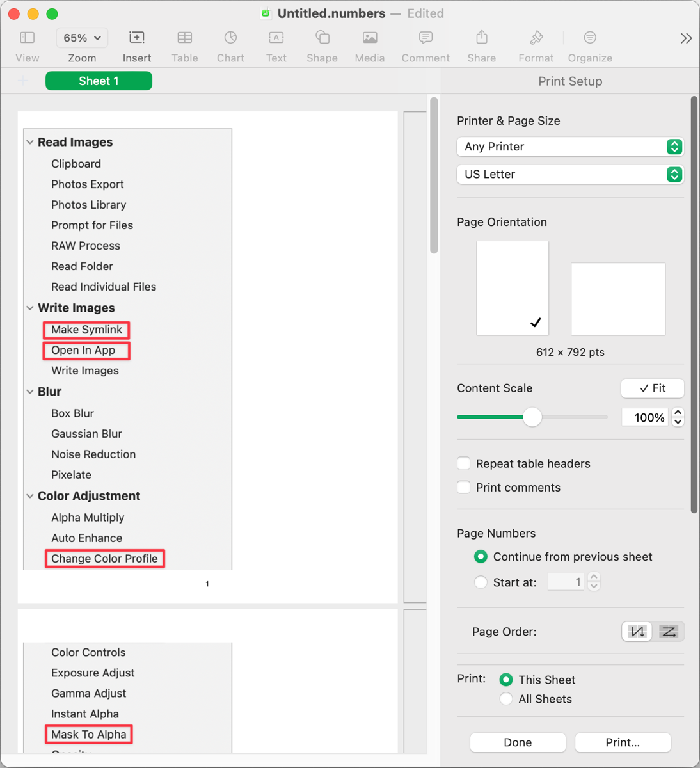700x768 pixels.
Task: Check the Print comments option
Action: [x=464, y=487]
